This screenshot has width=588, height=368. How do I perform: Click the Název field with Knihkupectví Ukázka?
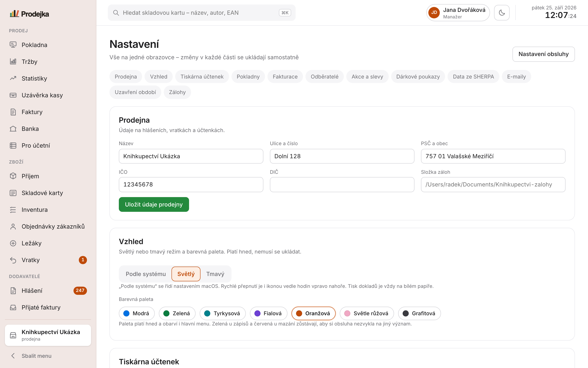pos(191,156)
